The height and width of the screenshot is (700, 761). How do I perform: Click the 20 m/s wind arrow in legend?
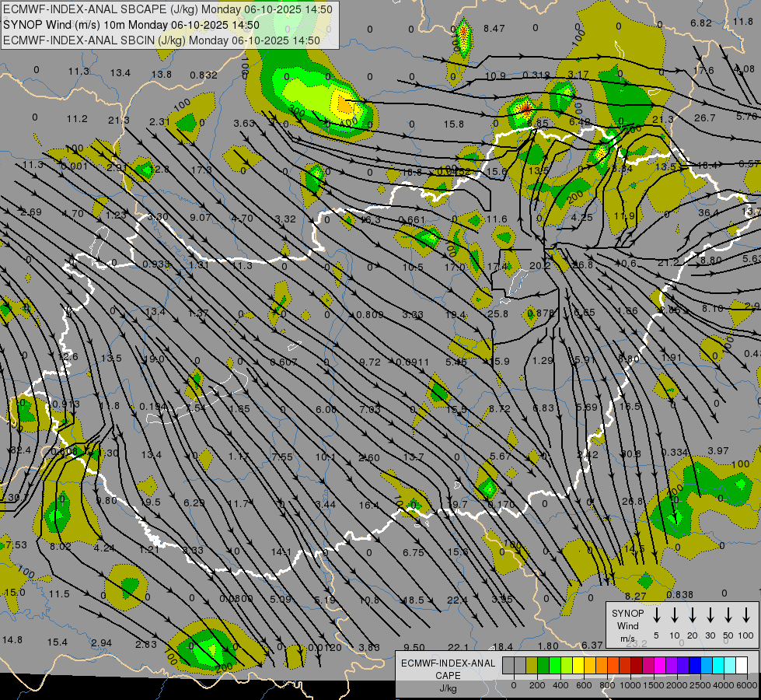(693, 614)
